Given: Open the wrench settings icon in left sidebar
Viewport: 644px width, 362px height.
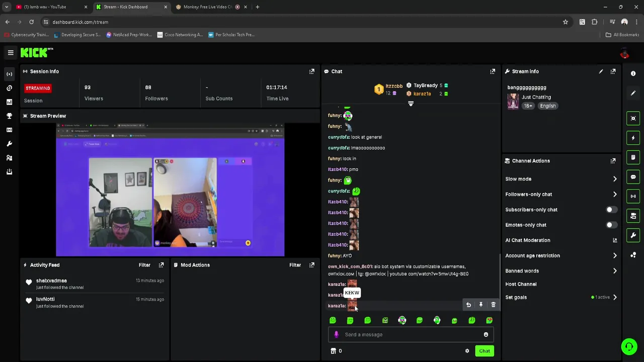Looking at the screenshot, I should 9,144.
